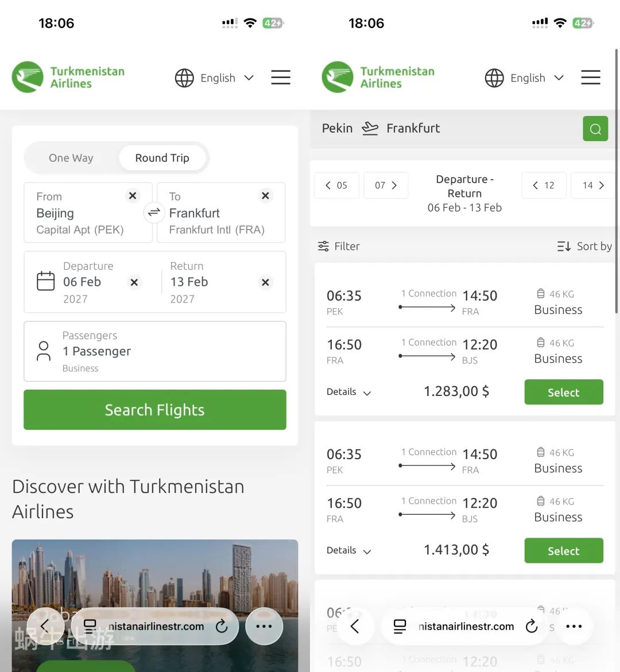620x672 pixels.
Task: Remove the 13 Feb return date
Action: (x=265, y=282)
